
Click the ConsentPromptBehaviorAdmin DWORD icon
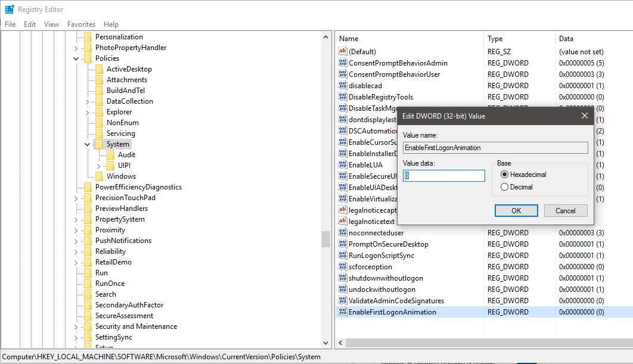pyautogui.click(x=342, y=63)
